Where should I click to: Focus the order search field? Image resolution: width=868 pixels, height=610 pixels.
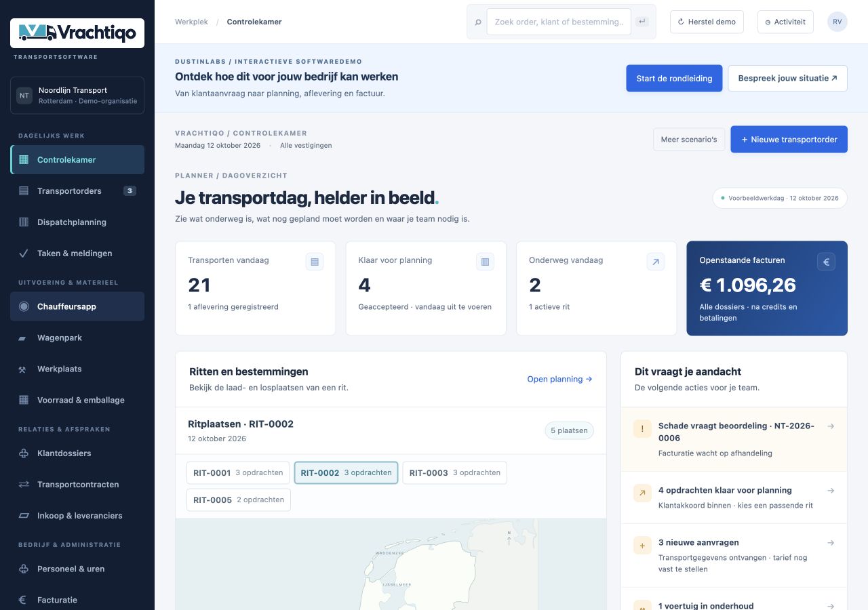559,22
